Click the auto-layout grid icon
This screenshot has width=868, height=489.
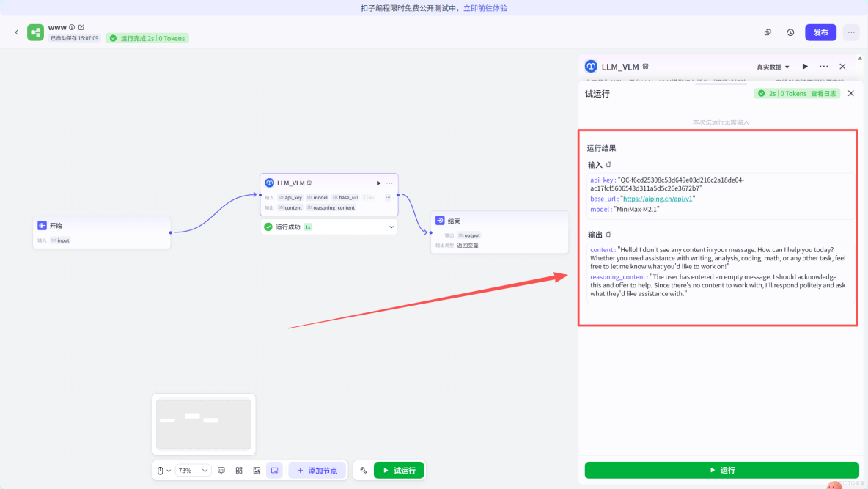click(239, 470)
